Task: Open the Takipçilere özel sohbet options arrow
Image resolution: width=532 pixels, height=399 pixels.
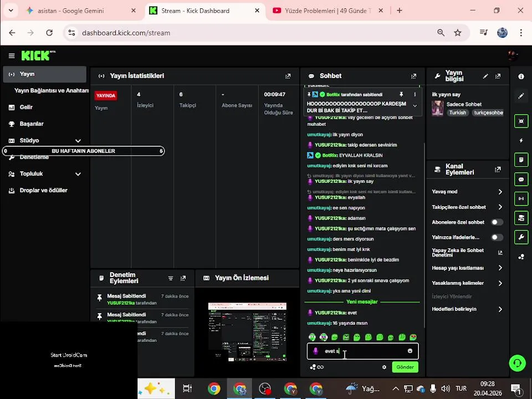Action: (x=500, y=207)
